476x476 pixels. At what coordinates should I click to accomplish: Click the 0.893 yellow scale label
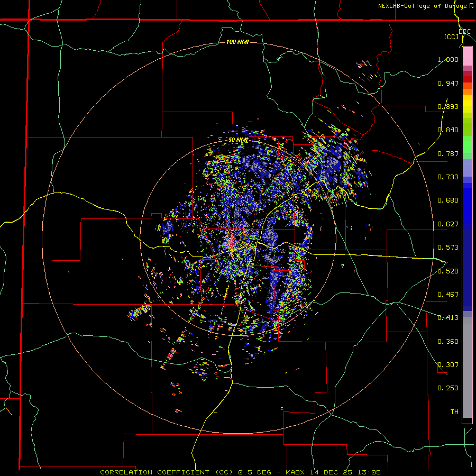(448, 106)
